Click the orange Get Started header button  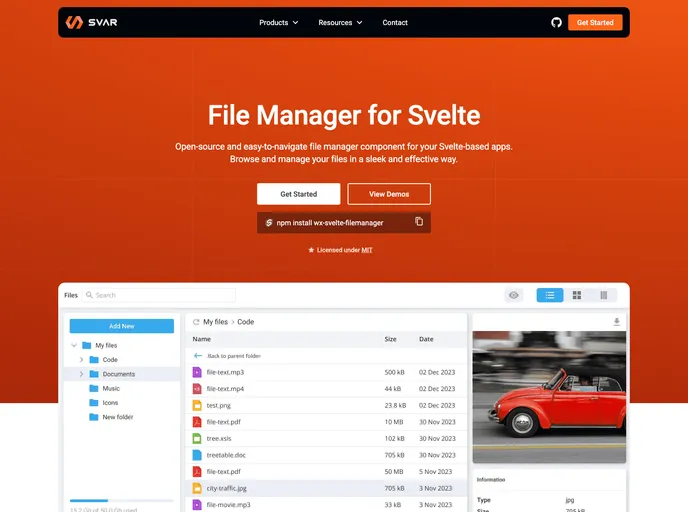click(x=595, y=22)
